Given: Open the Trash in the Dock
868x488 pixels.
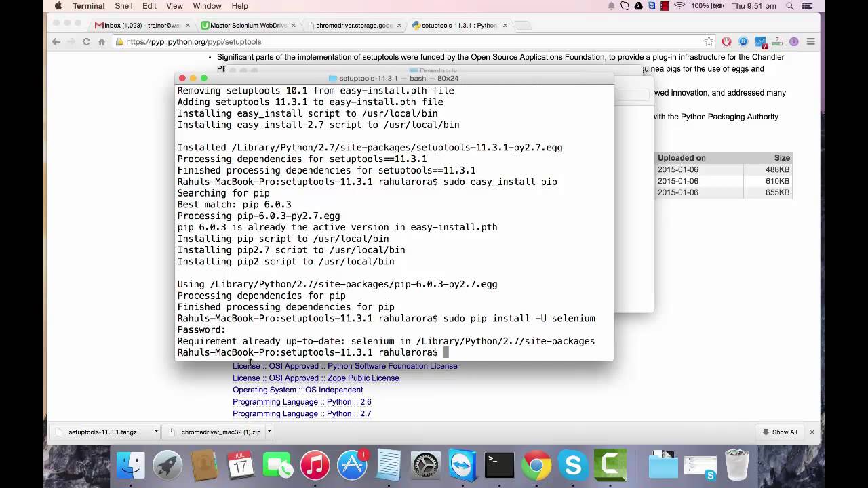Looking at the screenshot, I should click(736, 466).
